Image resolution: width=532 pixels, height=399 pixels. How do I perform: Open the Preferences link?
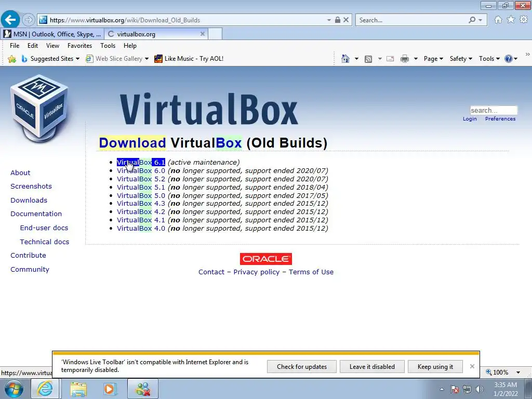click(500, 119)
